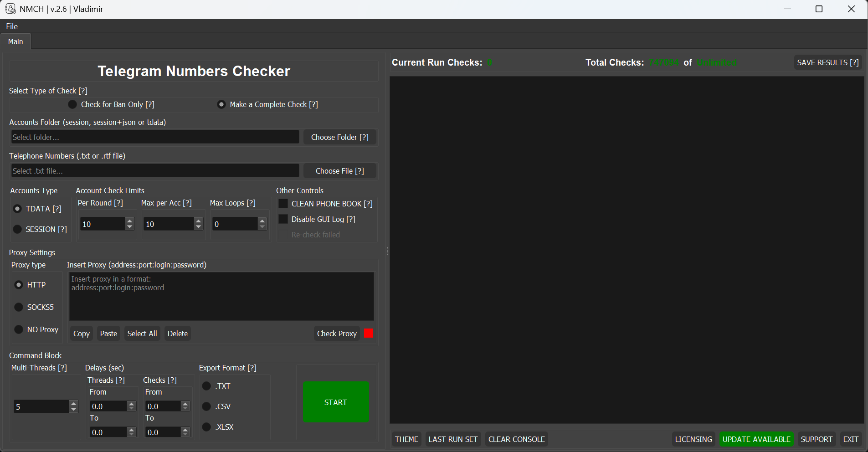Increase Checks delay To value

[x=185, y=430]
